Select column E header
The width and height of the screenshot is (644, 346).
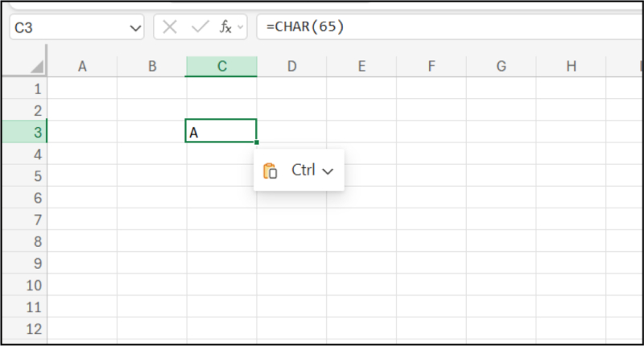click(x=361, y=67)
